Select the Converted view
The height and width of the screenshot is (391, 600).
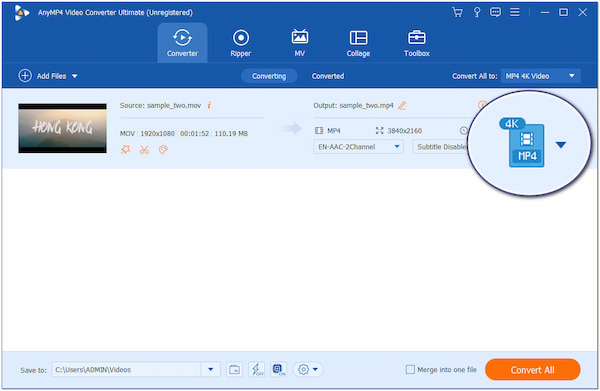pyautogui.click(x=328, y=76)
